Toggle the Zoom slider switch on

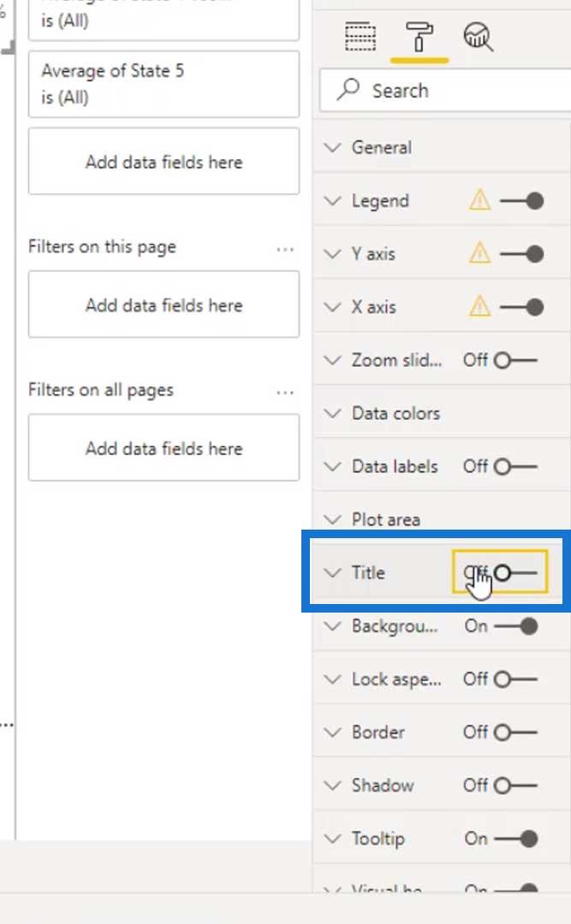[x=515, y=360]
